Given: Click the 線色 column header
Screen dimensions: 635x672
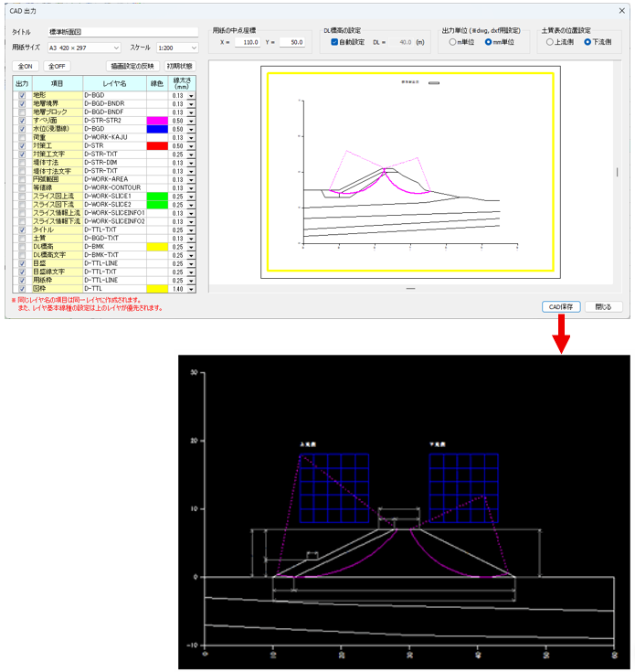Looking at the screenshot, I should tap(157, 83).
